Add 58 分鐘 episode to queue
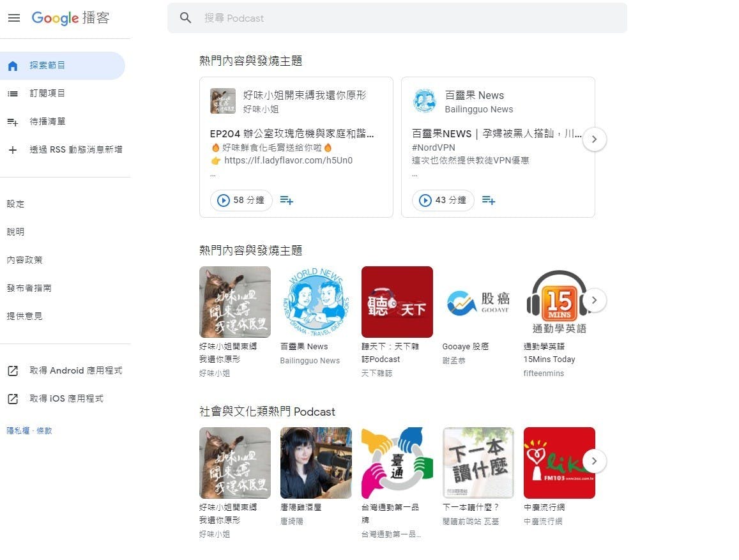 pyautogui.click(x=287, y=201)
